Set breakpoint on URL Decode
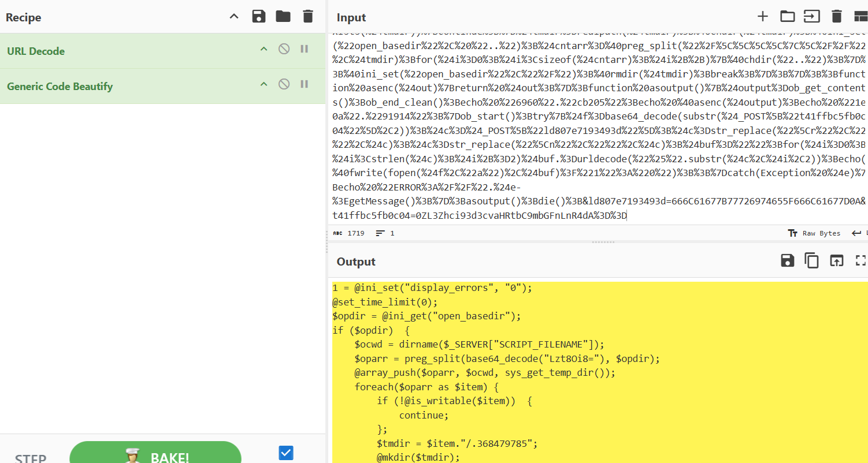The width and height of the screenshot is (868, 463). click(x=305, y=49)
